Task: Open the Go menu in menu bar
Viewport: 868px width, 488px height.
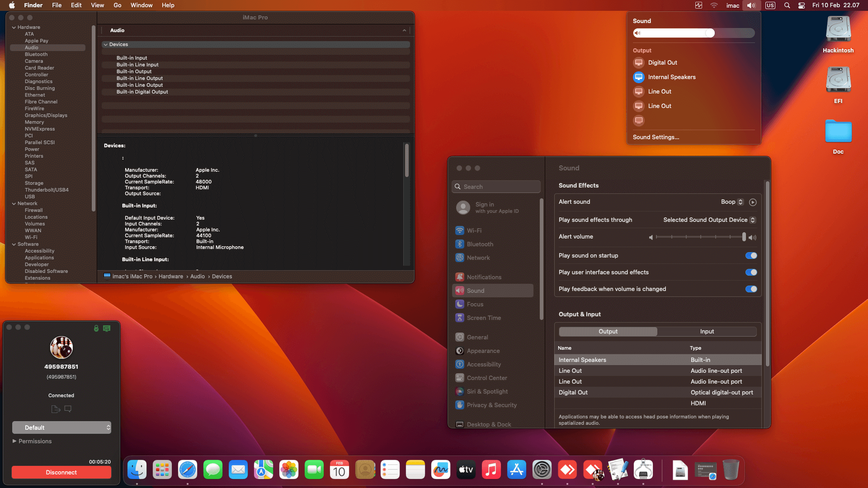Action: tap(118, 5)
